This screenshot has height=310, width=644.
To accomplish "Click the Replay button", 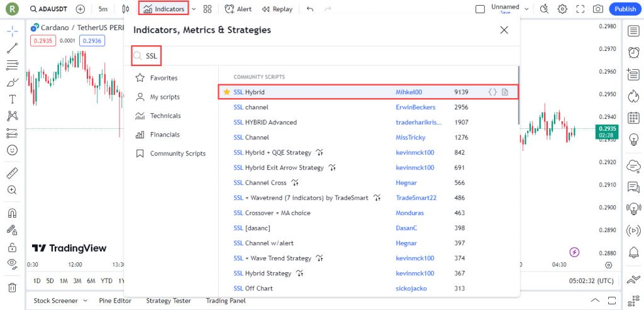I will click(x=277, y=9).
